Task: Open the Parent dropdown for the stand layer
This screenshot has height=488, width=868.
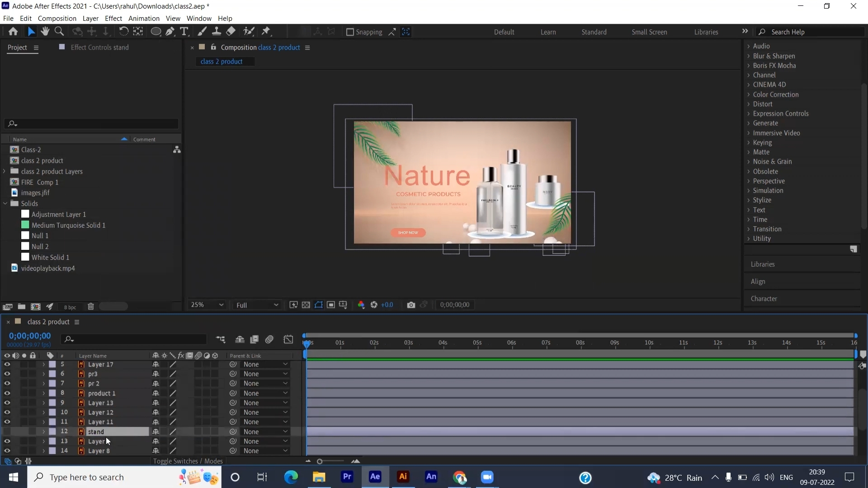Action: click(x=265, y=432)
